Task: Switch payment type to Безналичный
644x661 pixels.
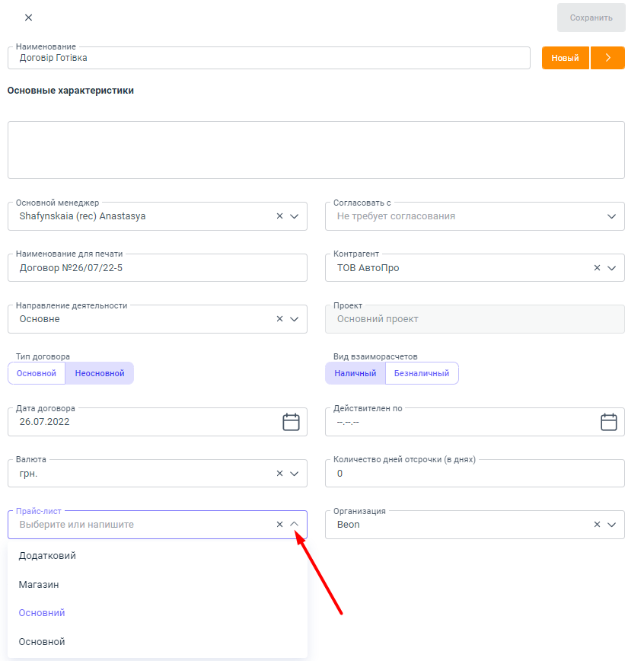Action: click(422, 373)
